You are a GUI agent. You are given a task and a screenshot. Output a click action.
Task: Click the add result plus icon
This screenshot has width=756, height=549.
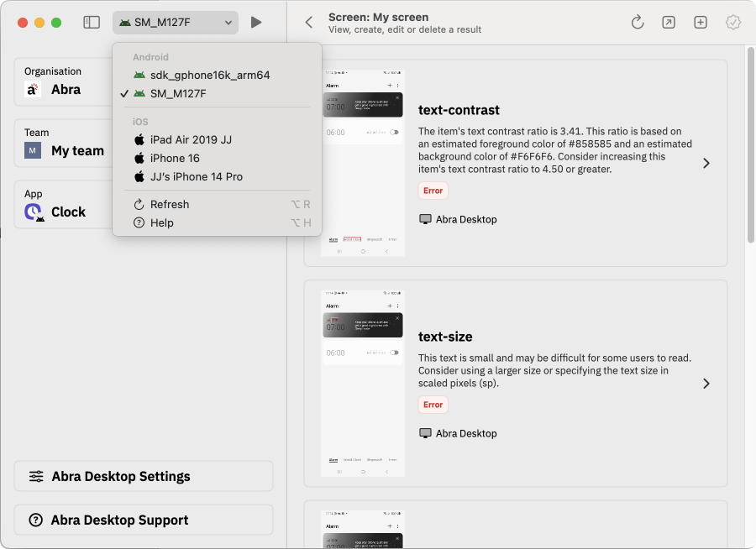(701, 22)
